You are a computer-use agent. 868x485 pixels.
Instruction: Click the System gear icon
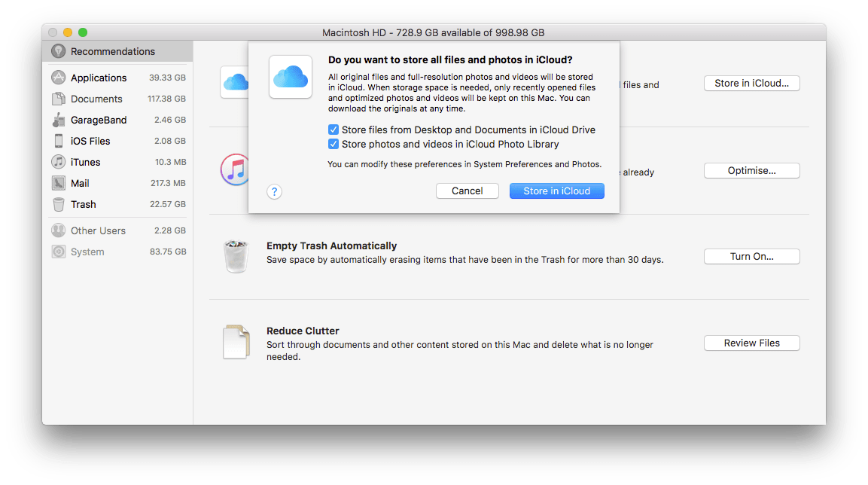(58, 252)
